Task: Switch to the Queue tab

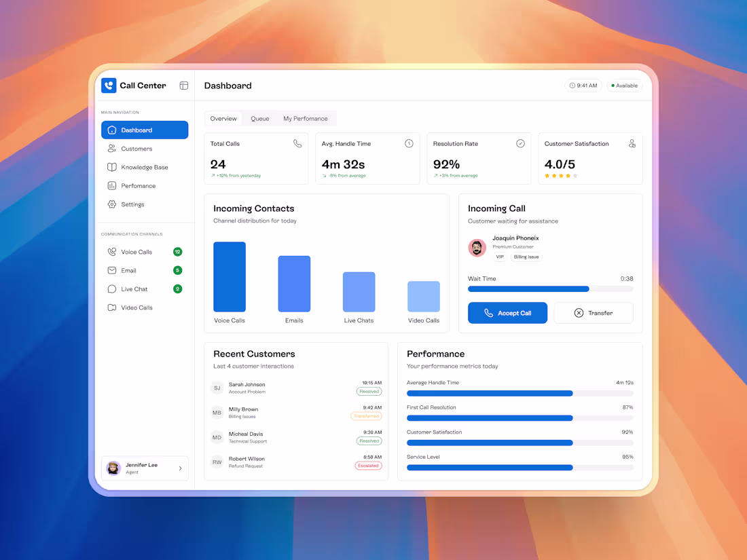Action: [x=259, y=118]
